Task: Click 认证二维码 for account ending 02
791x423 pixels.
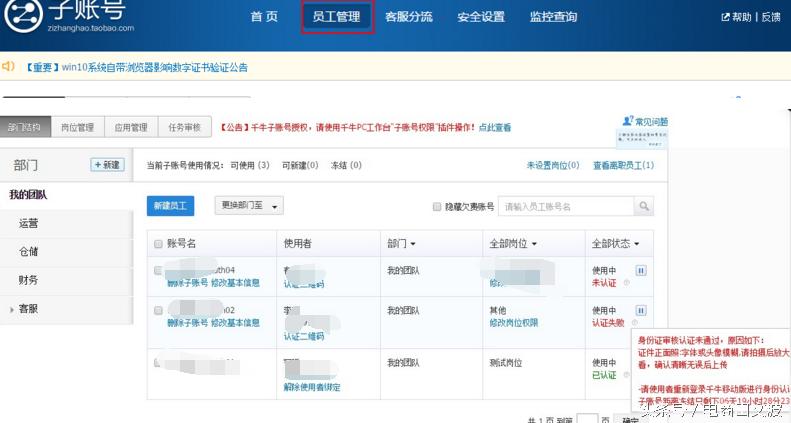Action: (304, 336)
